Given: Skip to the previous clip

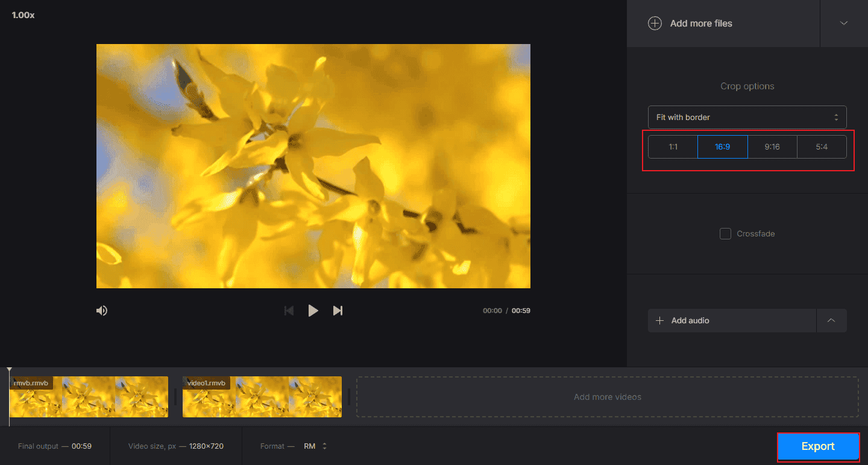Looking at the screenshot, I should pyautogui.click(x=289, y=310).
